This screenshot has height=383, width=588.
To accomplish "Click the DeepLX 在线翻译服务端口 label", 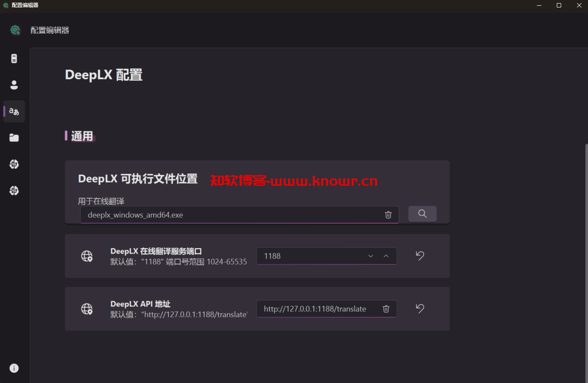I will click(156, 251).
